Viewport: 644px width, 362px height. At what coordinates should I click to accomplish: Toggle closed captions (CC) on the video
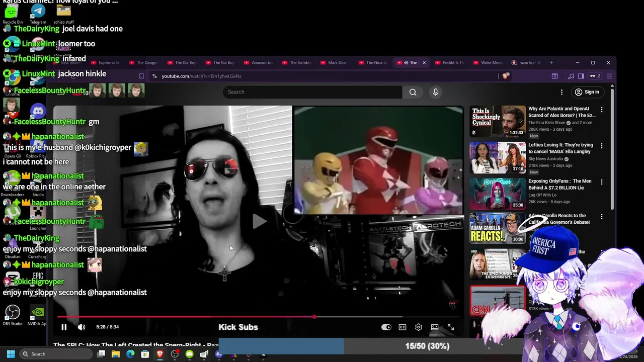403,327
